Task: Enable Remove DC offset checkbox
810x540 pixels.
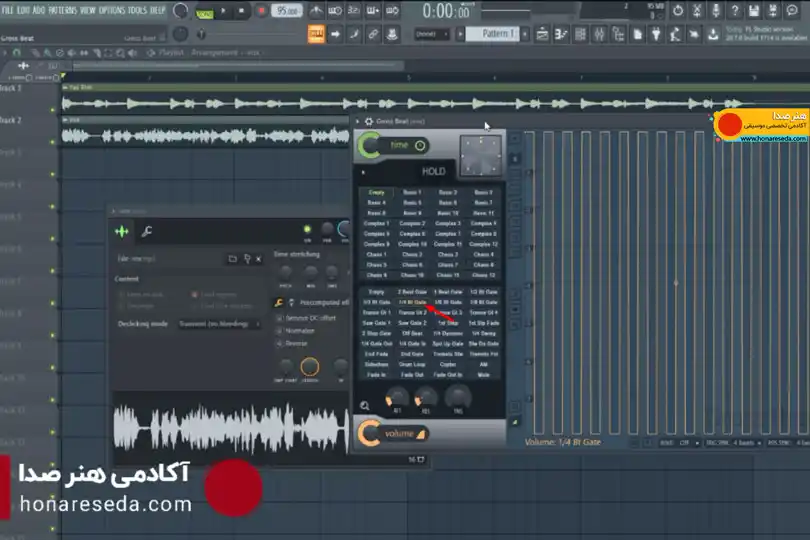Action: click(279, 318)
